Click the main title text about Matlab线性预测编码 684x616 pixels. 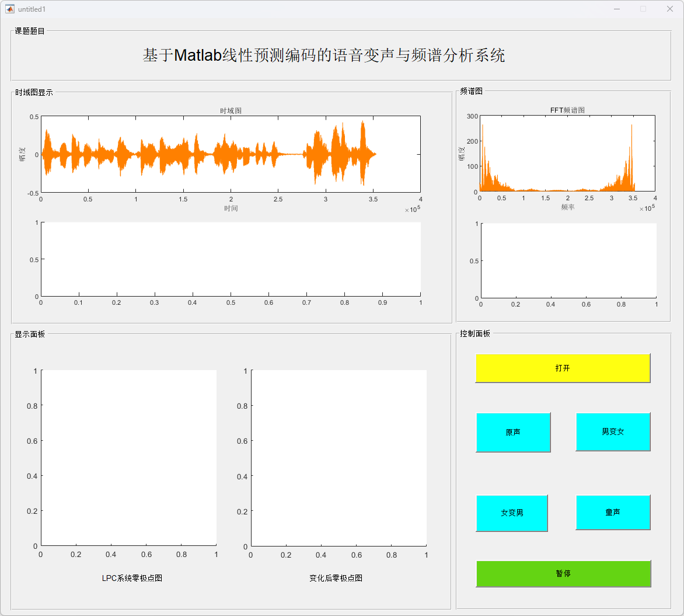[324, 55]
